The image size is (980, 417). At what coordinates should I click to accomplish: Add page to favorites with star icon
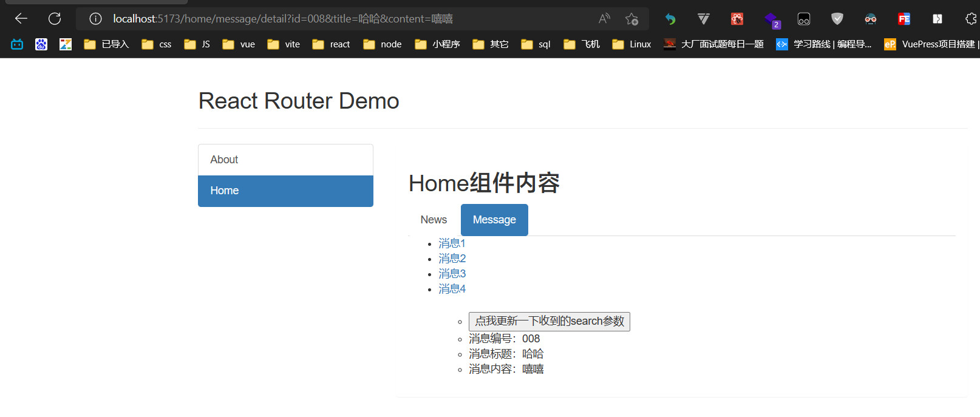click(631, 19)
